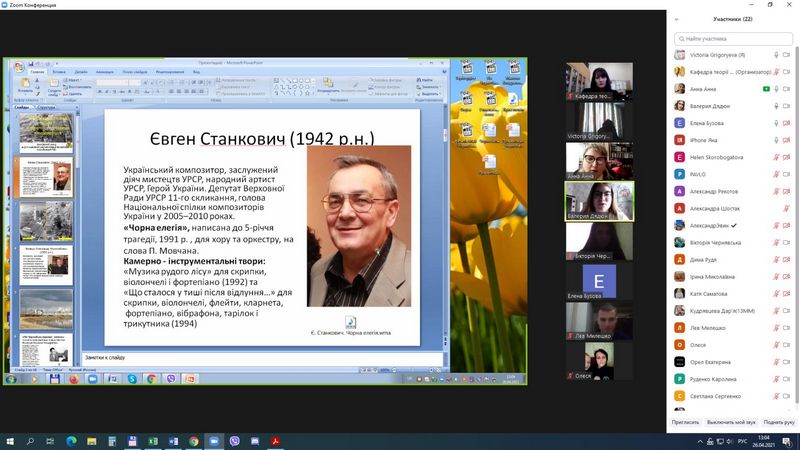Click notification center icon in system tray
The width and height of the screenshot is (800, 450).
(x=786, y=441)
